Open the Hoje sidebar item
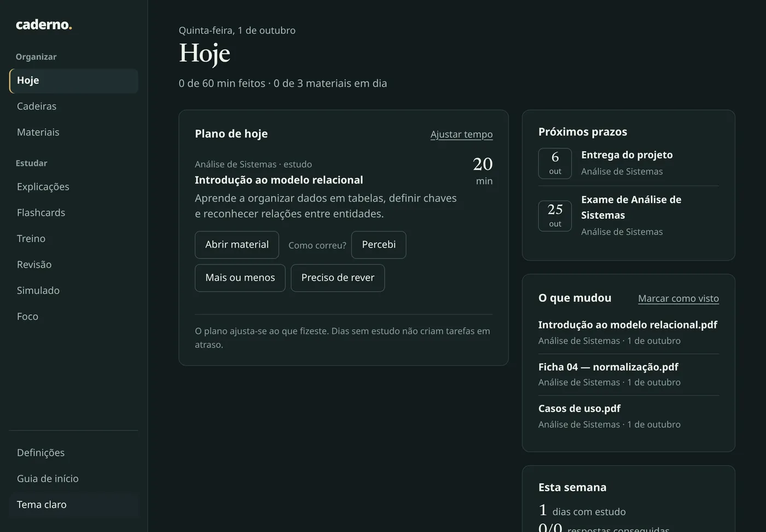Image resolution: width=766 pixels, height=532 pixels. (x=73, y=81)
